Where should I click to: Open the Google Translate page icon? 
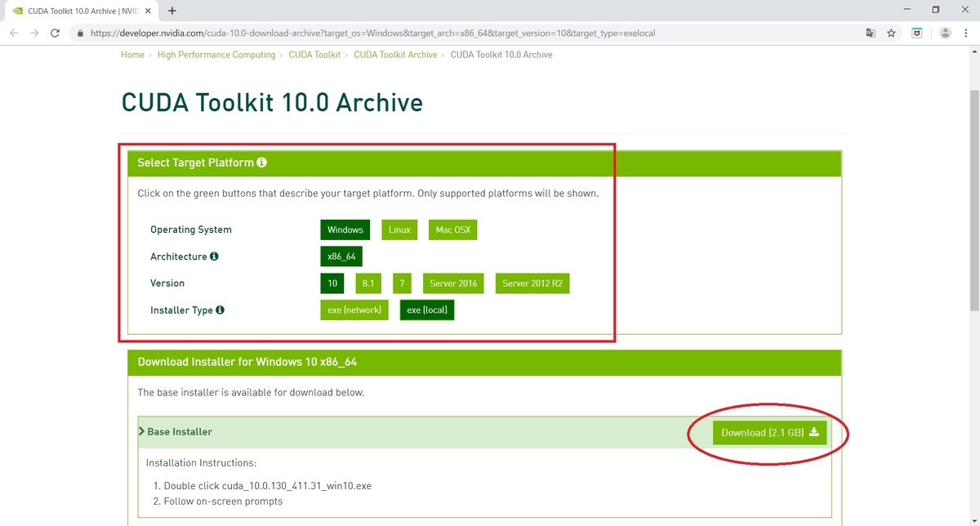[x=871, y=33]
